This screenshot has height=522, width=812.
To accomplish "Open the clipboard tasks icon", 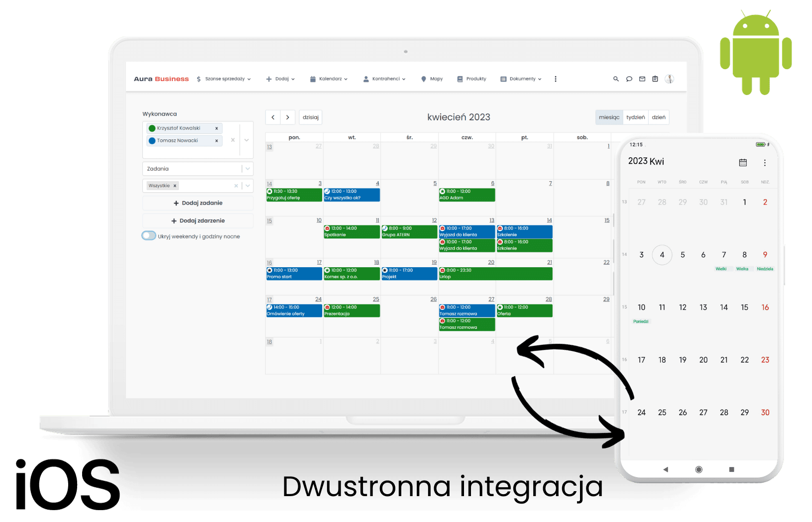I will (655, 79).
